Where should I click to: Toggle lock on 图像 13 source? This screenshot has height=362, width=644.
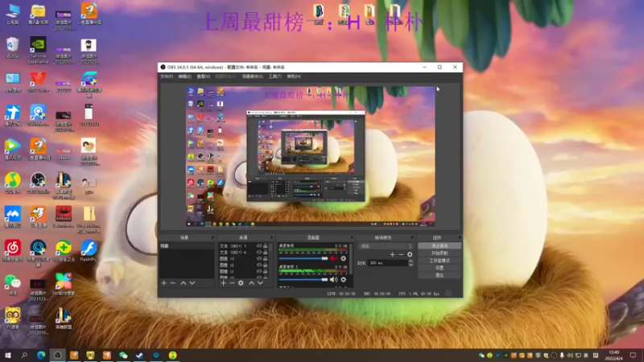tap(266, 258)
